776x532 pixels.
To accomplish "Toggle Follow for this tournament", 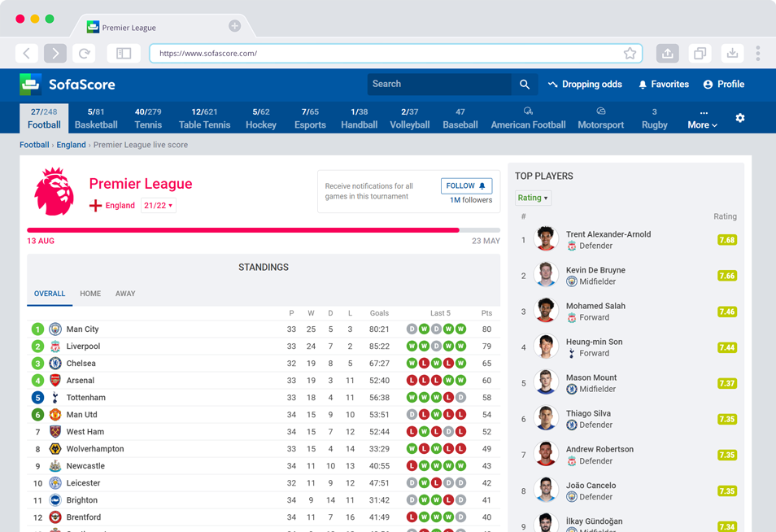I will pyautogui.click(x=466, y=185).
